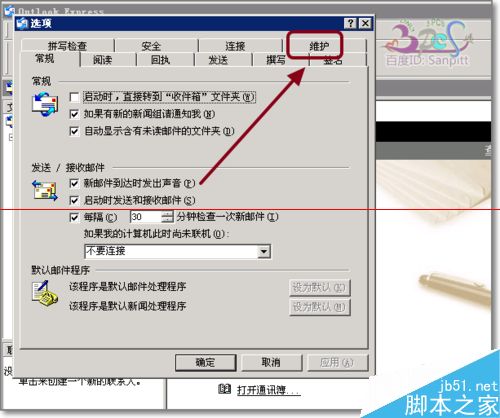The image size is (500, 418).
Task: Click the 选项 dialog title icon
Action: coord(22,23)
